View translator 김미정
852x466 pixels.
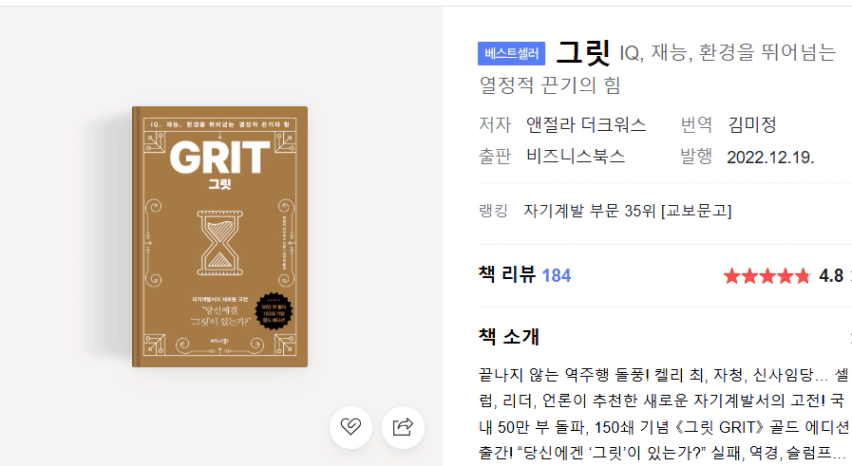(752, 125)
